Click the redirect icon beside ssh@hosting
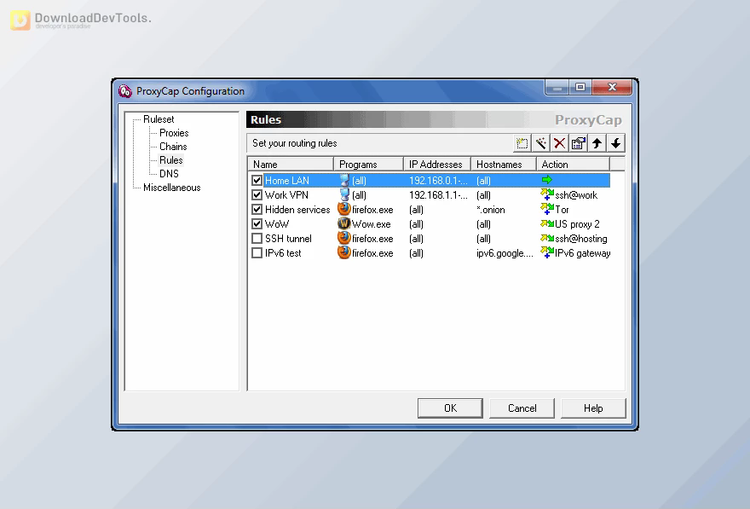The image size is (750, 509). point(547,238)
